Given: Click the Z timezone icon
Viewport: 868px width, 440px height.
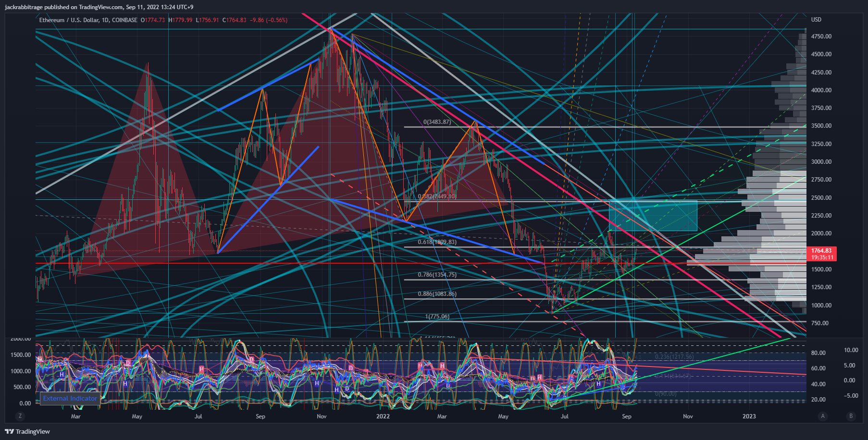Looking at the screenshot, I should point(20,416).
